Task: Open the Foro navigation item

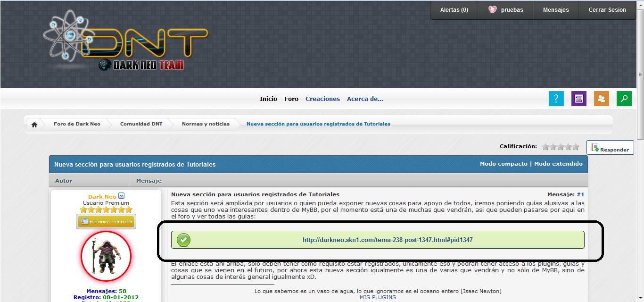Action: click(x=291, y=99)
